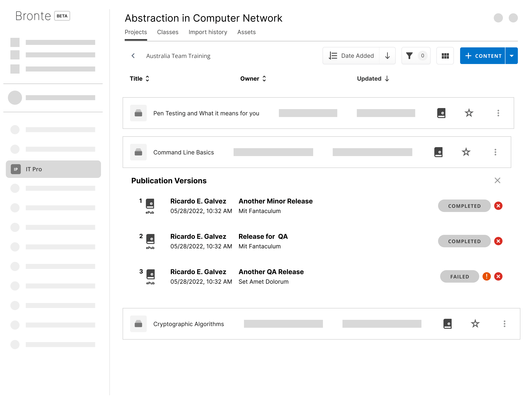Open ePub icon for Pen Testing row

pos(441,113)
